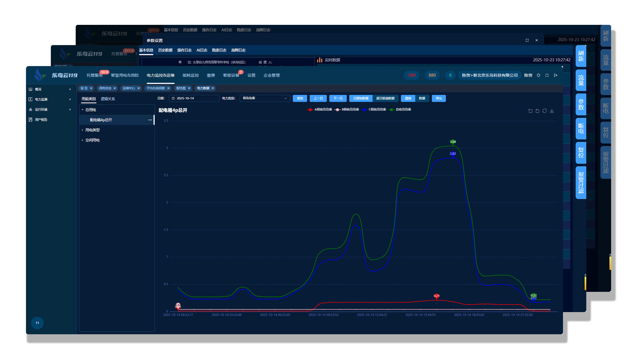Click the 查询 button
This screenshot has height=361, width=644.
coord(300,98)
